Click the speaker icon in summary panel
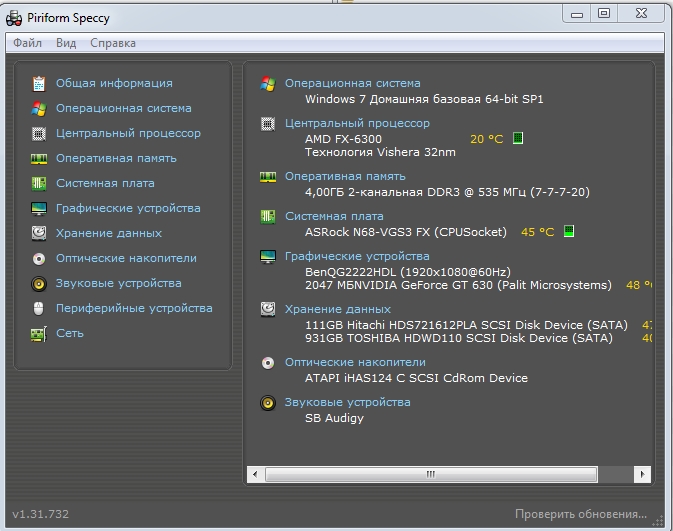 point(268,403)
